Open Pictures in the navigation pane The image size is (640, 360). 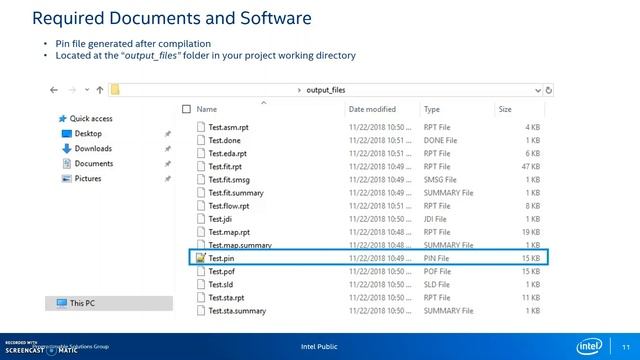[88, 179]
